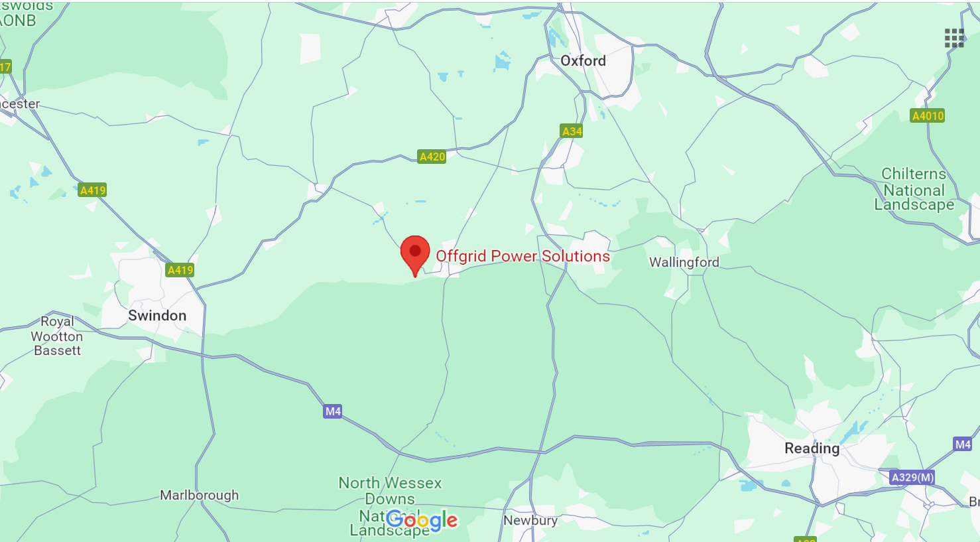This screenshot has width=980, height=542.
Task: Open the Offgrid Power Solutions label
Action: tap(522, 256)
